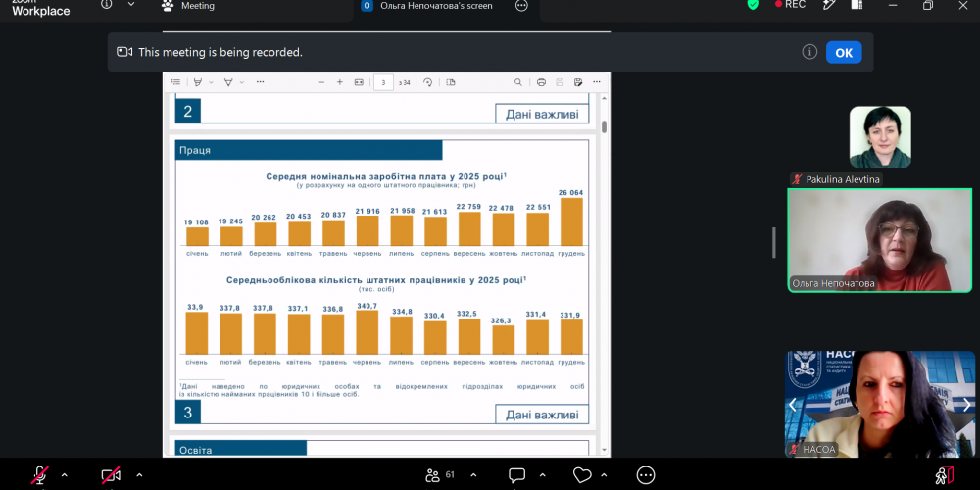Select Ольга Непочатова's video tile
980x490 pixels.
point(879,240)
